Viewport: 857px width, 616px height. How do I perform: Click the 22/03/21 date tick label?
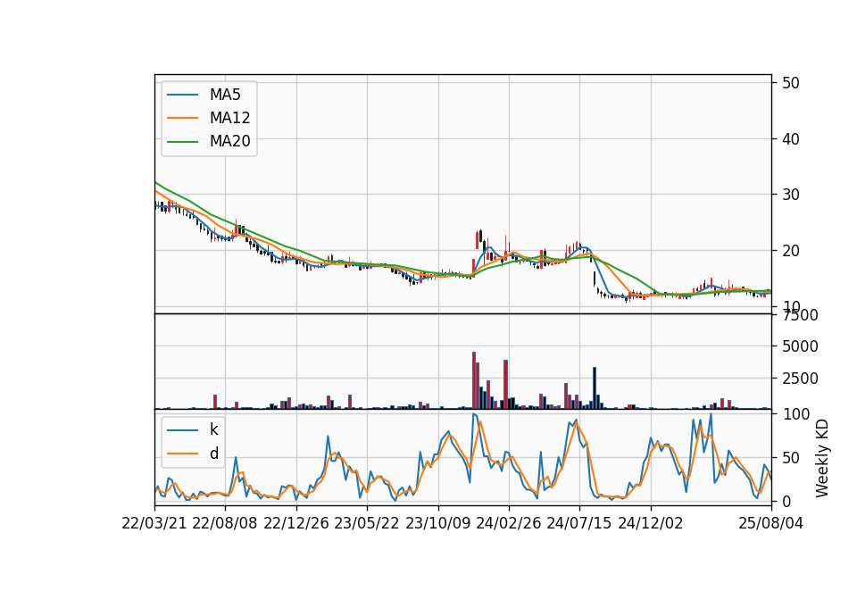154,523
